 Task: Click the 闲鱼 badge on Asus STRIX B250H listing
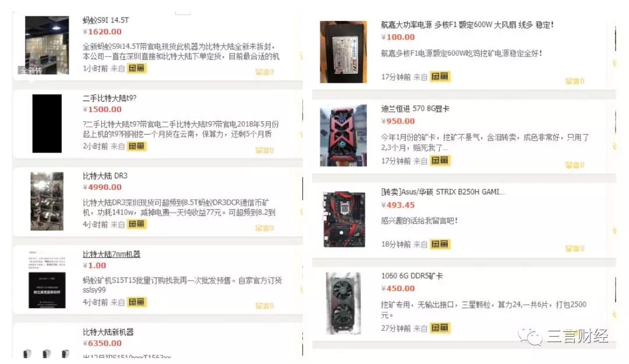(440, 244)
